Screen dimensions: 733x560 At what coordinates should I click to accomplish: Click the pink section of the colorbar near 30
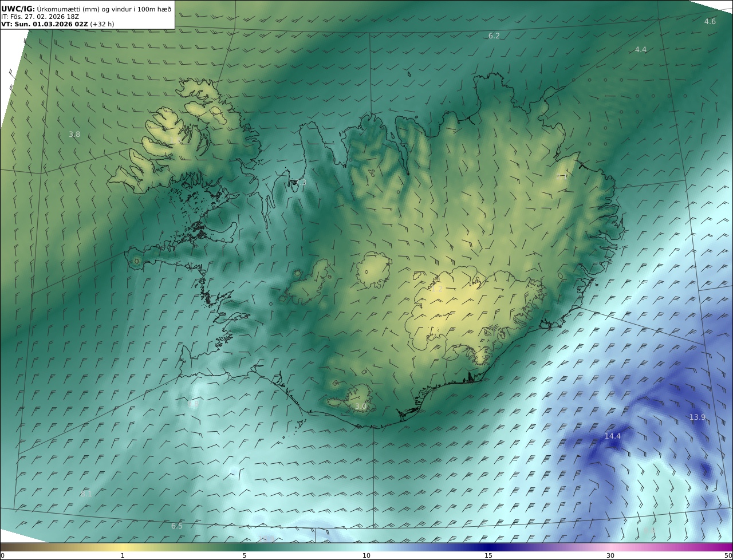point(610,547)
